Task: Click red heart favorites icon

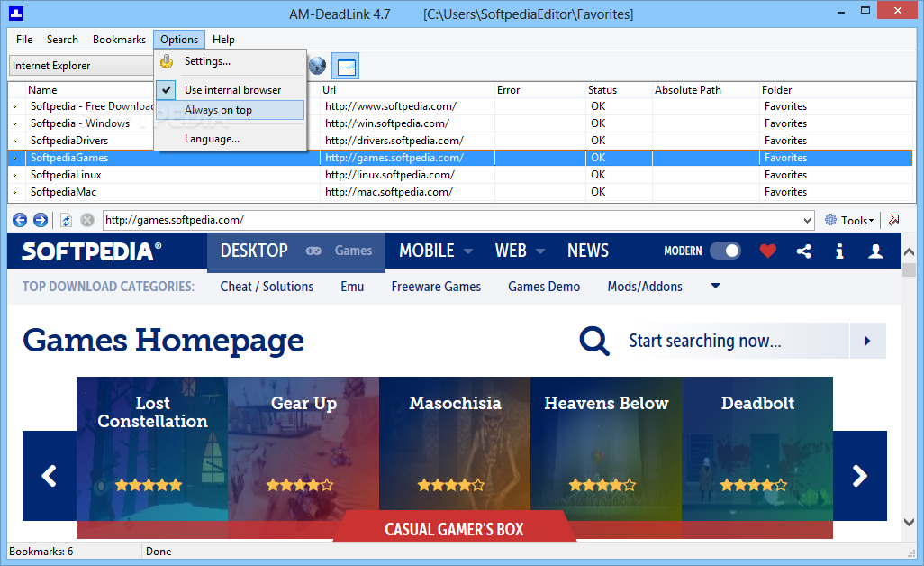Action: (x=768, y=251)
